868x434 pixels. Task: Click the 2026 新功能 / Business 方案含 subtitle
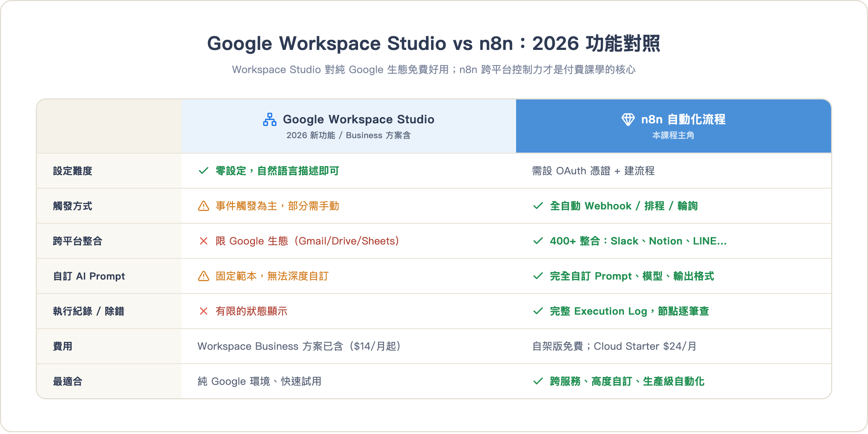click(349, 136)
